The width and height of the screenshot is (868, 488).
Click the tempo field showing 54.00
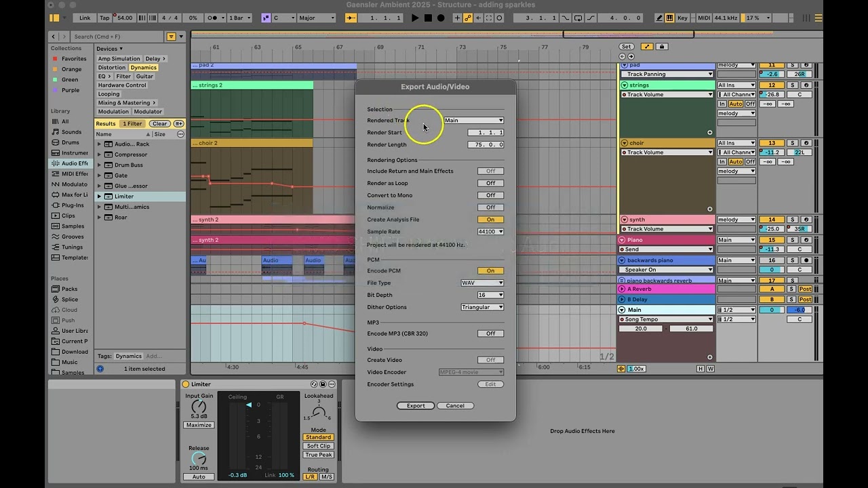coord(124,18)
